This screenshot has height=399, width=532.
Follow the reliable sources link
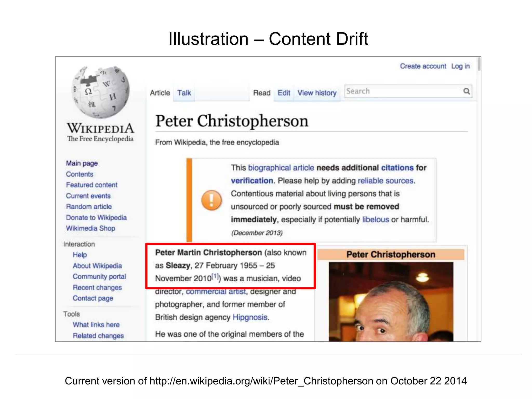tap(385, 181)
